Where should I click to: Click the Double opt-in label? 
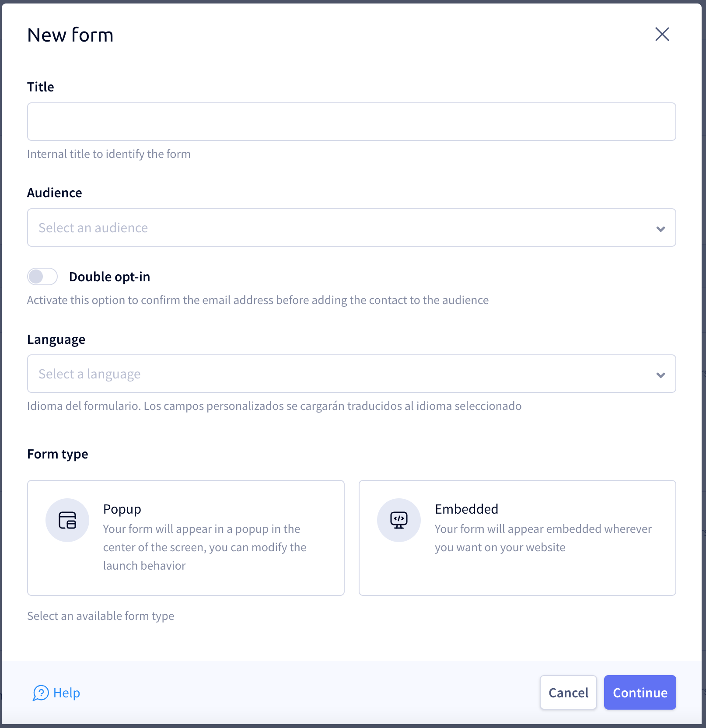[x=109, y=277]
